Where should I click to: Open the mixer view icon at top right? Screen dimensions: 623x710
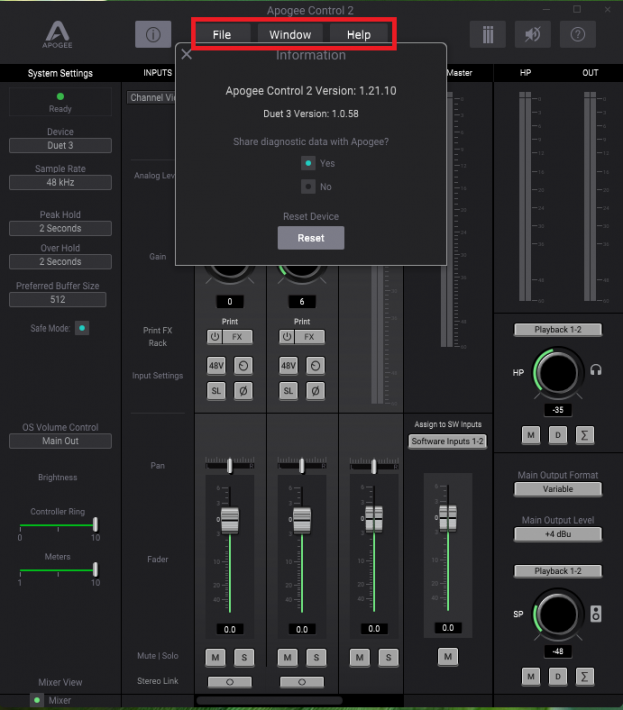[487, 34]
